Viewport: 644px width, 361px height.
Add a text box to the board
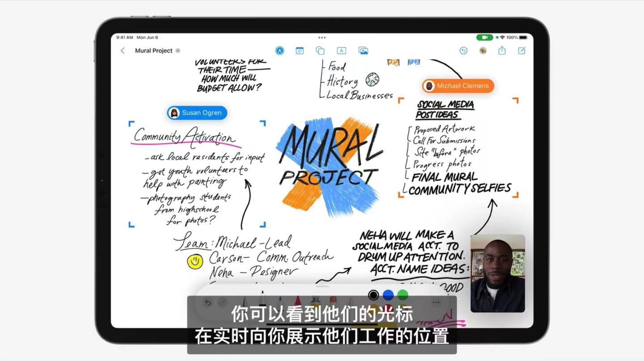click(341, 51)
